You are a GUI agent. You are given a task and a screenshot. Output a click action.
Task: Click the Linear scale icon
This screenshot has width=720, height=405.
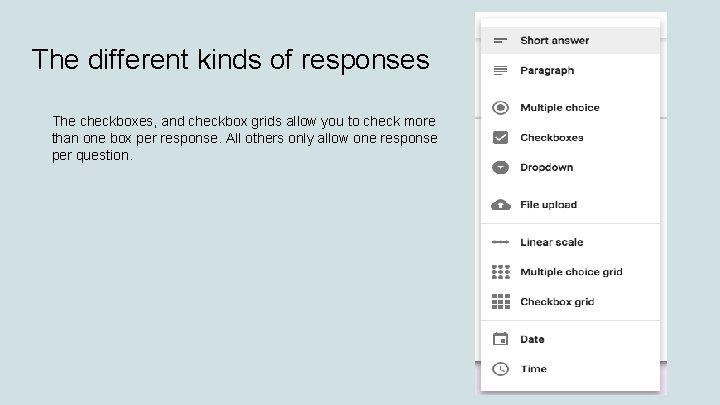tap(500, 242)
